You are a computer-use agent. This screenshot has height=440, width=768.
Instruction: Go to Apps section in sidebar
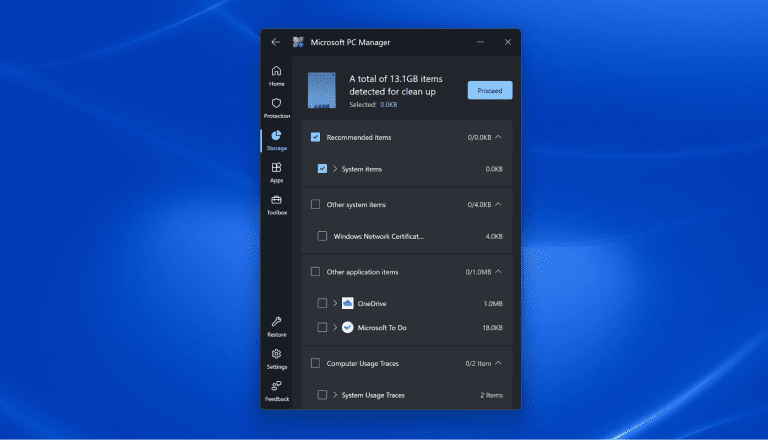coord(276,172)
